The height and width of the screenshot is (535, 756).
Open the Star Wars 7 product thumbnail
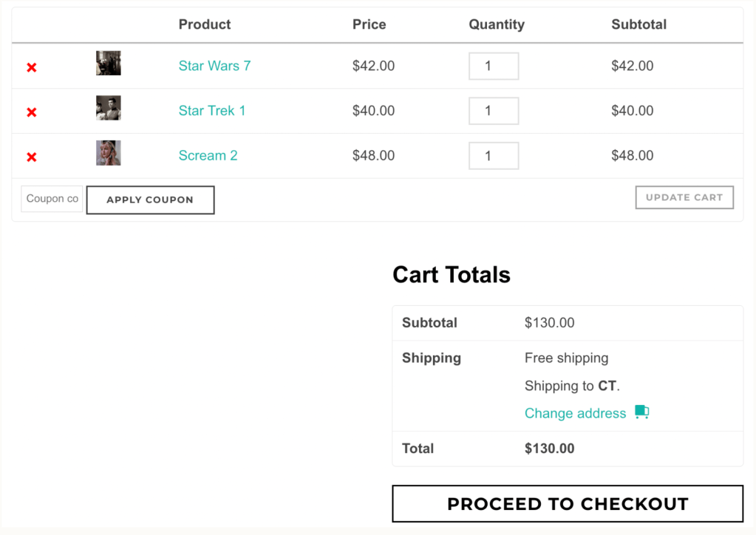tap(108, 64)
